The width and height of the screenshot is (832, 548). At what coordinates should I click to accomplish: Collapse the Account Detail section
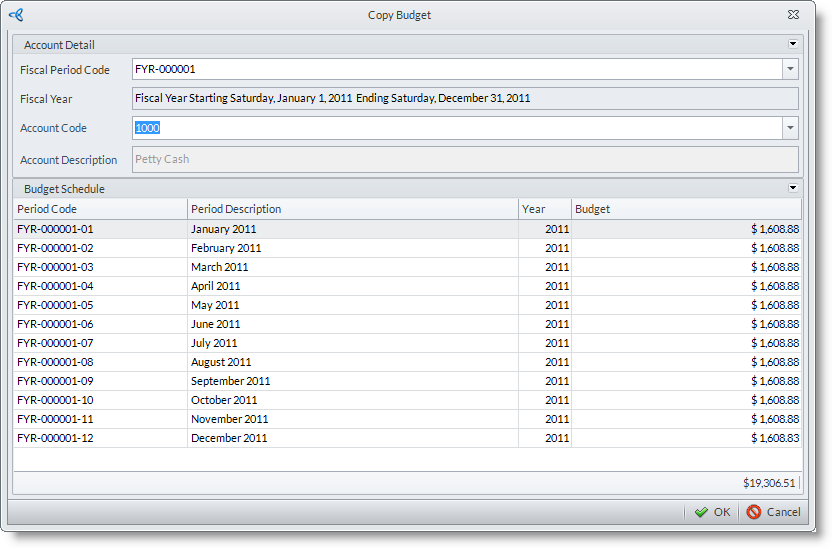click(x=793, y=44)
